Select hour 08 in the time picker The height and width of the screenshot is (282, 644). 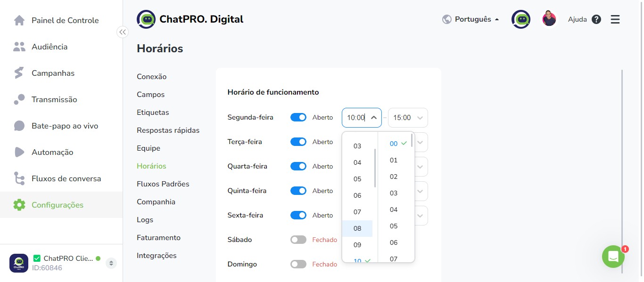point(357,228)
